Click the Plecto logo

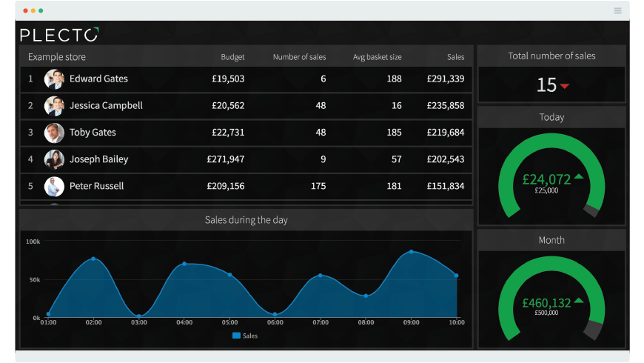click(x=59, y=35)
